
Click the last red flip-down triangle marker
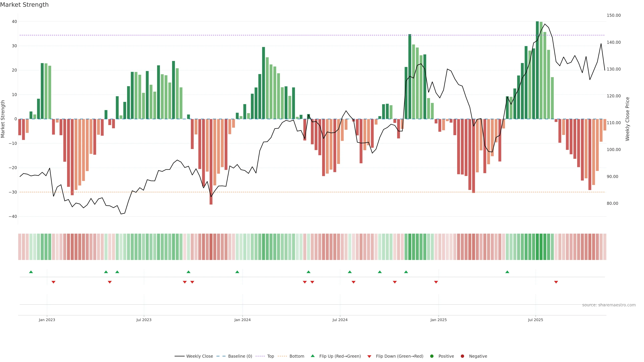point(556,282)
